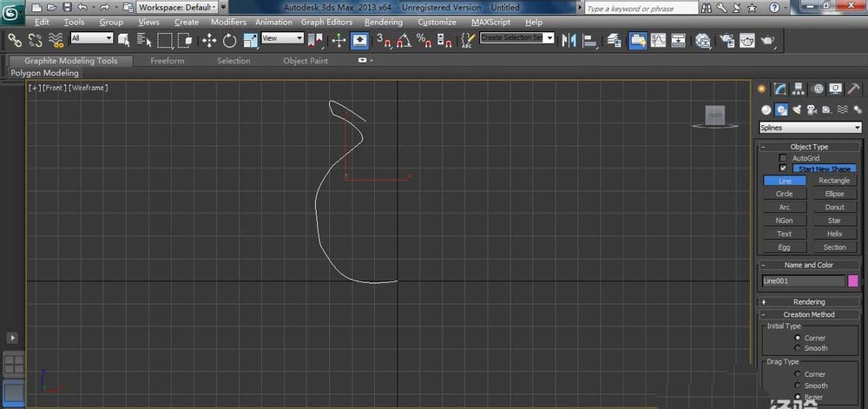Click Use Pivot Point Center tool
This screenshot has height=409, width=868.
point(316,40)
